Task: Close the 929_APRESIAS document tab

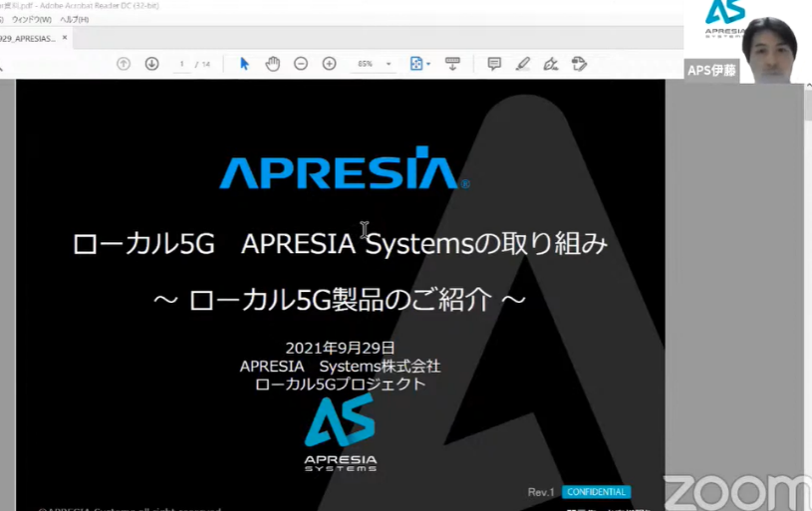Action: coord(65,38)
